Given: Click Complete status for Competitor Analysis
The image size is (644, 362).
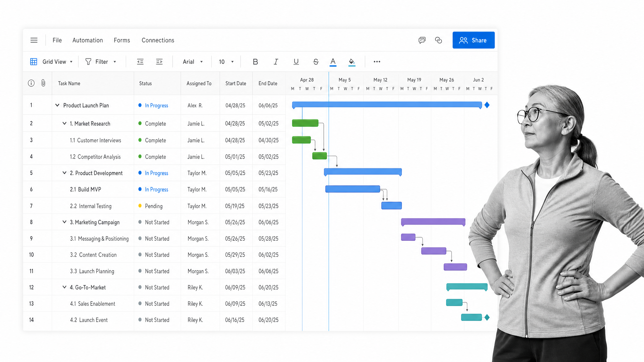Looking at the screenshot, I should [155, 157].
